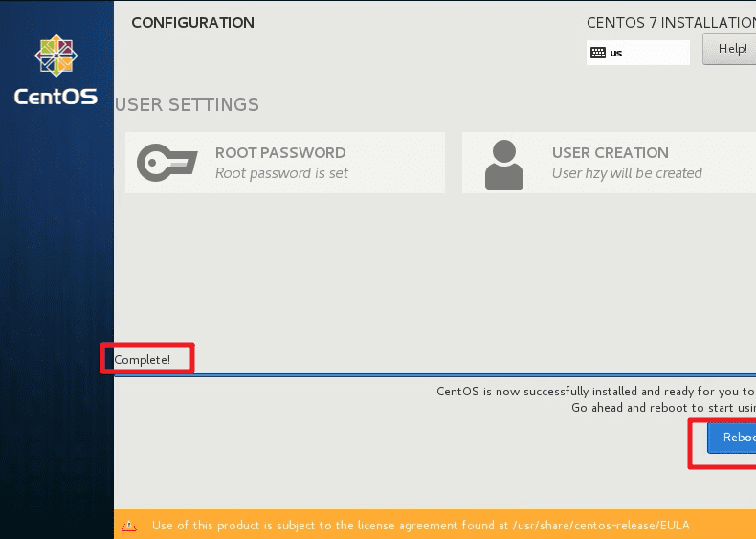Click the root password key icon

click(167, 163)
